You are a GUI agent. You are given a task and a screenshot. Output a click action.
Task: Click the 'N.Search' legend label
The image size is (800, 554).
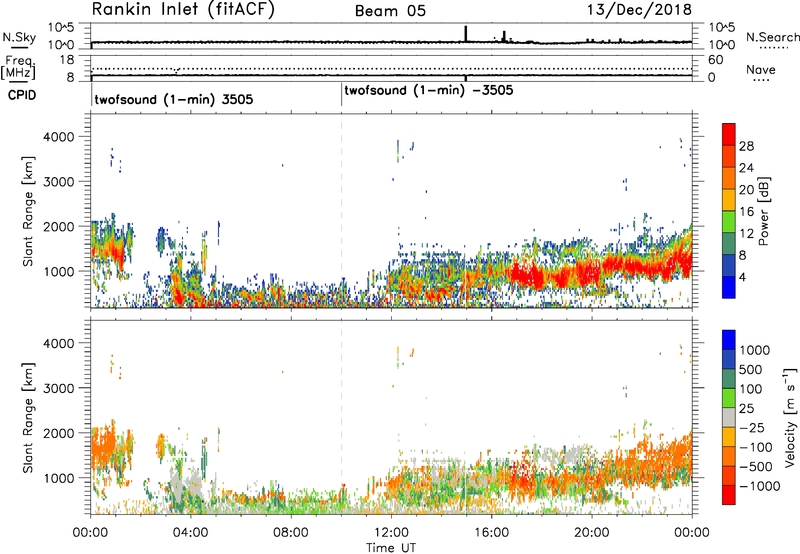[773, 37]
